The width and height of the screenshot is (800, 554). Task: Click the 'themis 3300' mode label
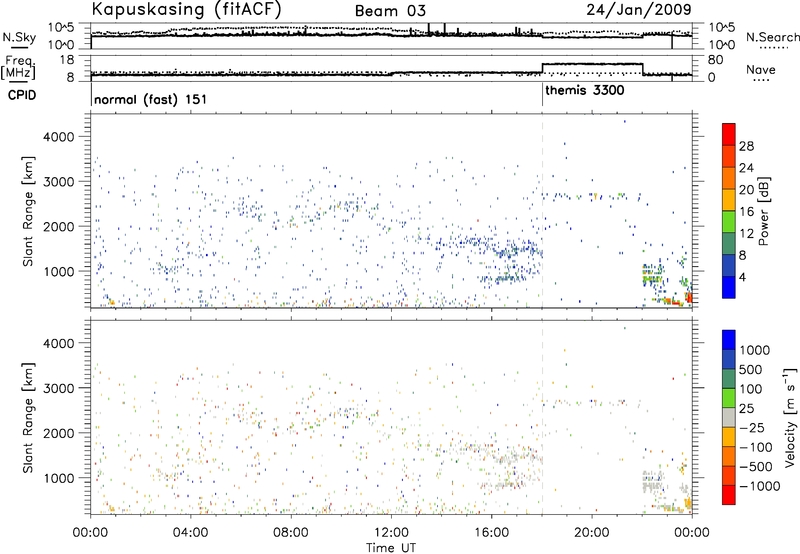pyautogui.click(x=585, y=90)
